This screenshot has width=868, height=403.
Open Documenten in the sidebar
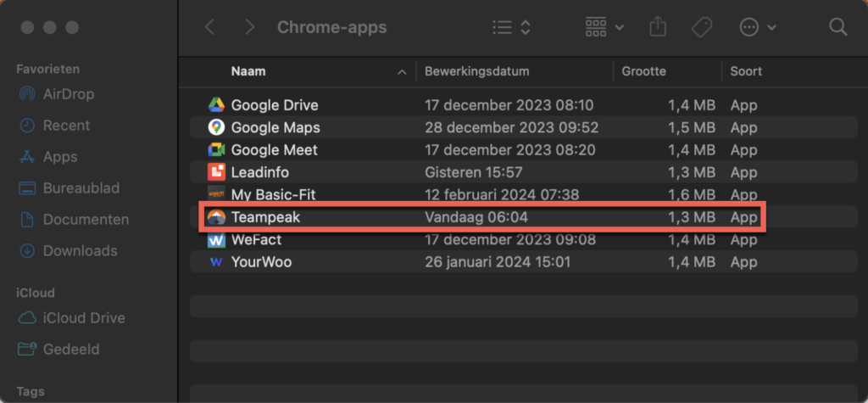[x=86, y=220]
